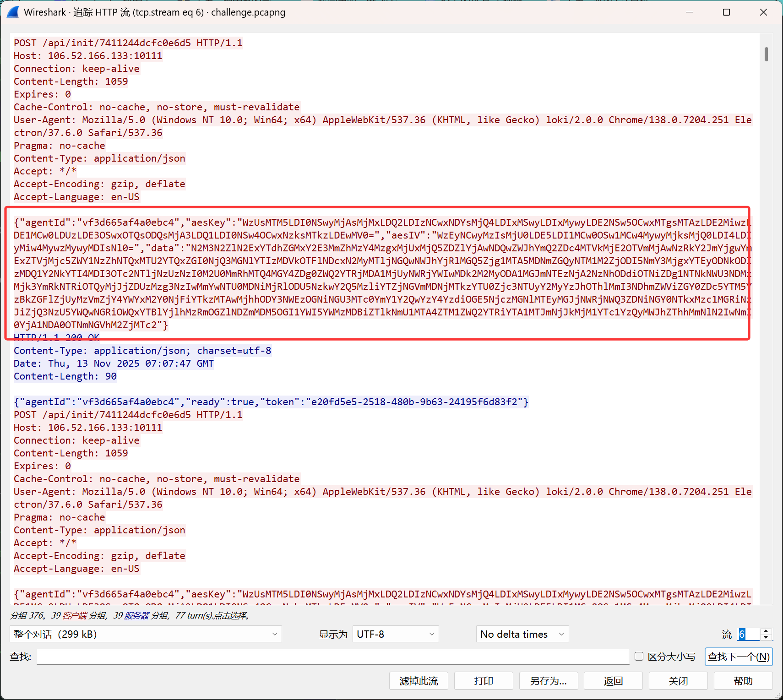Viewport: 783px width, 700px height.
Task: Click the 显示为 label
Action: pyautogui.click(x=333, y=634)
